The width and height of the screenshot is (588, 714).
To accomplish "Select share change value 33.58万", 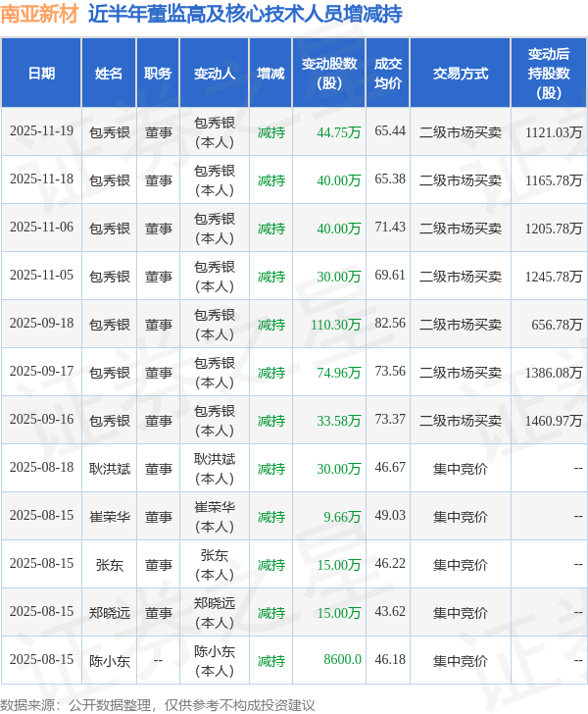I will tap(339, 421).
